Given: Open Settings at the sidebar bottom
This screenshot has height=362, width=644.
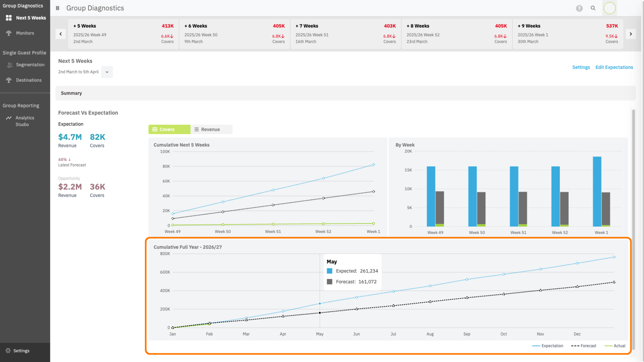Looking at the screenshot, I should (21, 351).
